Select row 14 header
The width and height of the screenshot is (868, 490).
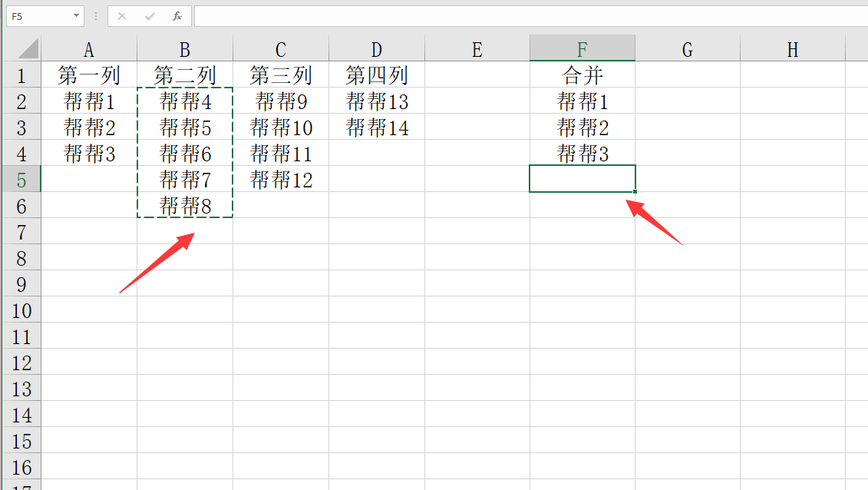[x=21, y=414]
